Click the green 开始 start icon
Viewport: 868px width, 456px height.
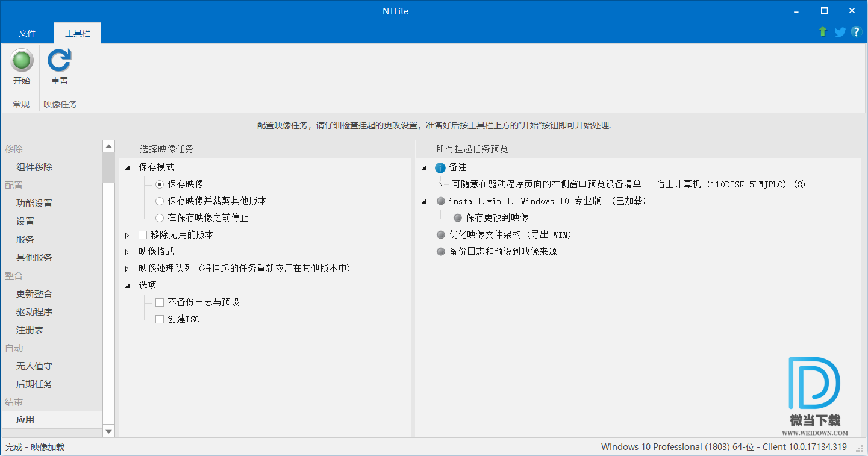click(22, 61)
